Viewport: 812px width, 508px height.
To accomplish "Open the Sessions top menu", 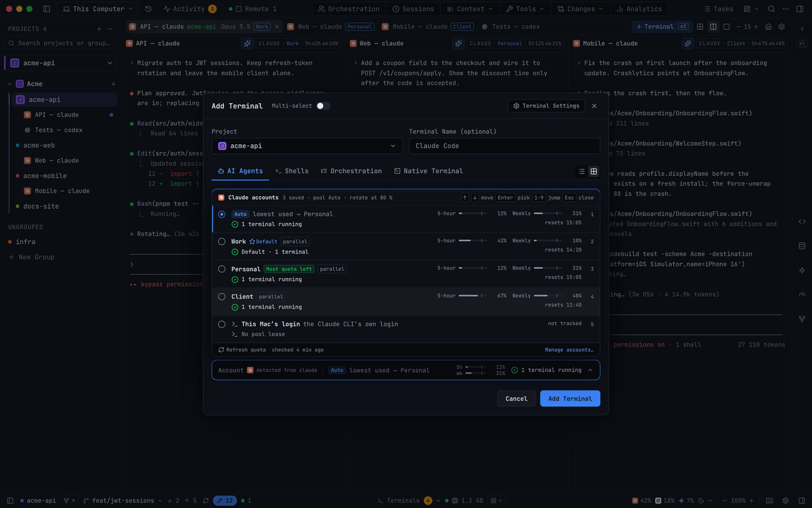I will (413, 9).
